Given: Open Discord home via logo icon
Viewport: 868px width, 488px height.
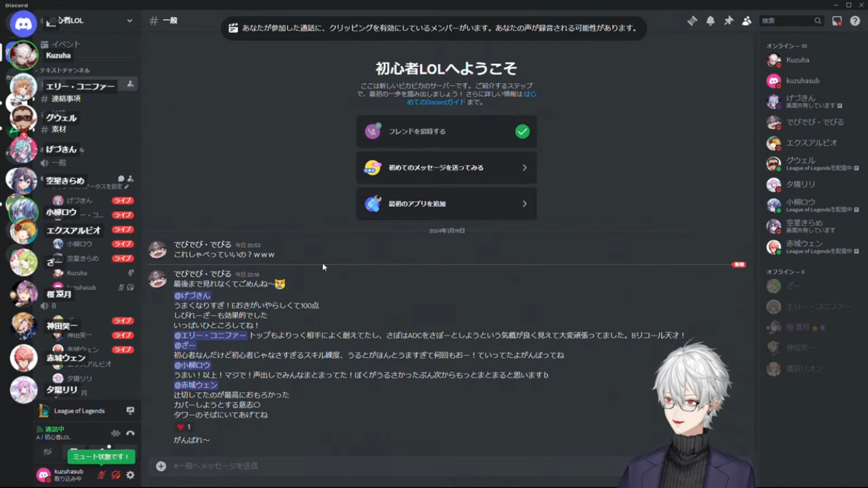Looking at the screenshot, I should tap(24, 25).
